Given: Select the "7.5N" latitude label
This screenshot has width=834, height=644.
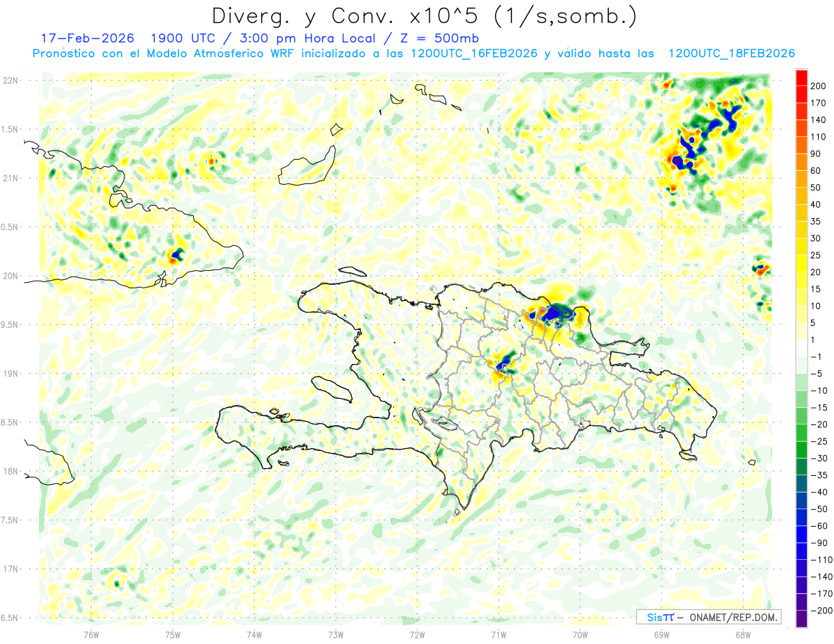Looking at the screenshot, I should tap(10, 520).
